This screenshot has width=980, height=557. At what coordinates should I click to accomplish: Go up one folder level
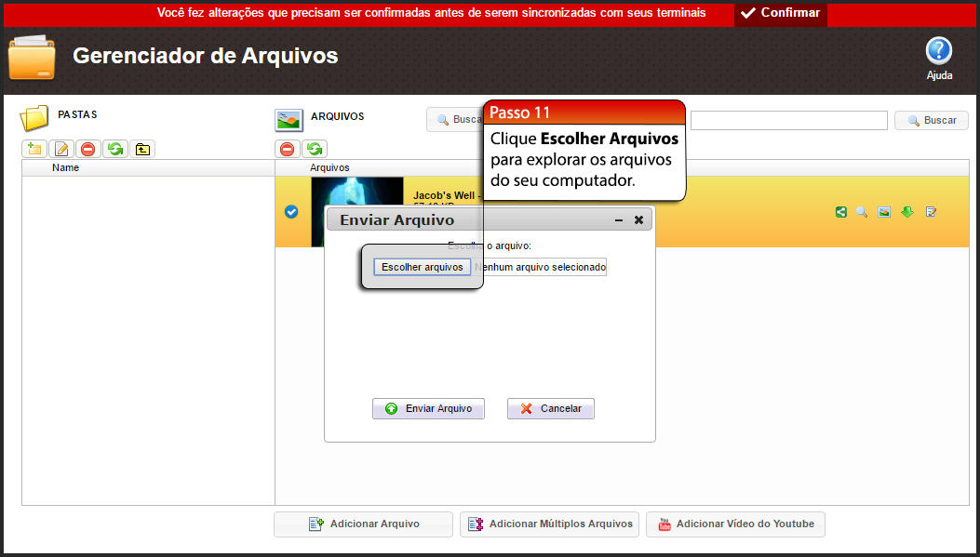click(141, 149)
